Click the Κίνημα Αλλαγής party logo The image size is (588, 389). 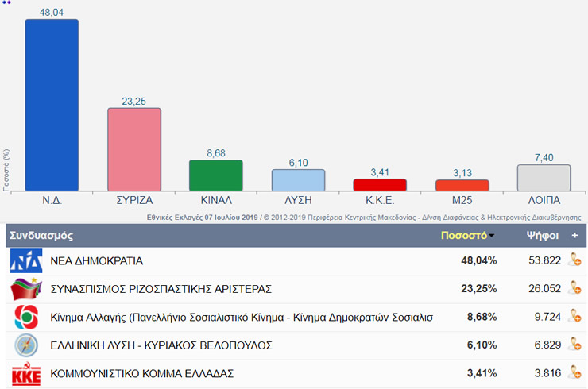click(x=22, y=317)
